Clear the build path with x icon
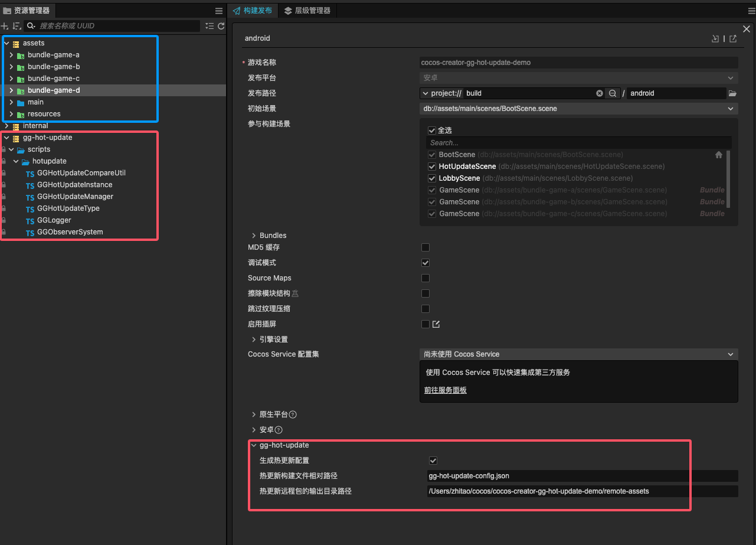Screen dimensions: 756x545 (x=600, y=93)
